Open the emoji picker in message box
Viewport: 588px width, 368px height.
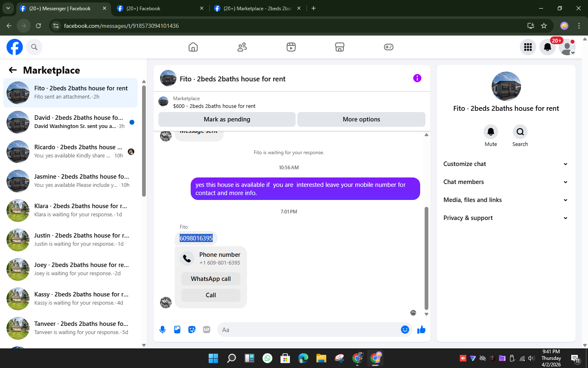tap(405, 330)
